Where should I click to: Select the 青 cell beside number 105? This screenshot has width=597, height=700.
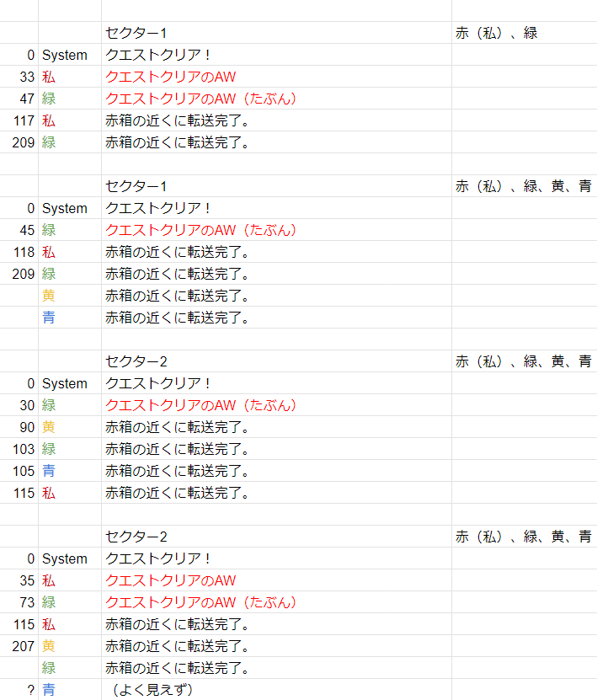tap(70, 471)
